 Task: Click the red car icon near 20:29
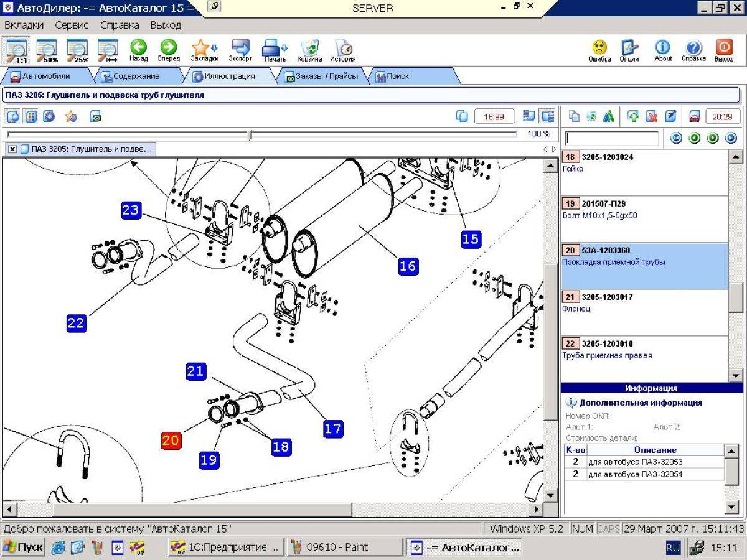694,116
